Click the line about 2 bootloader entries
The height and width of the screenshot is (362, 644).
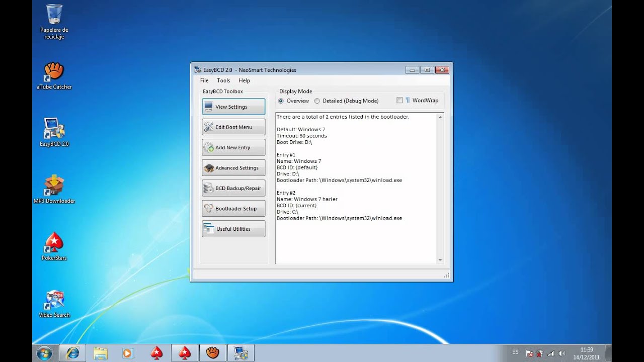point(343,117)
